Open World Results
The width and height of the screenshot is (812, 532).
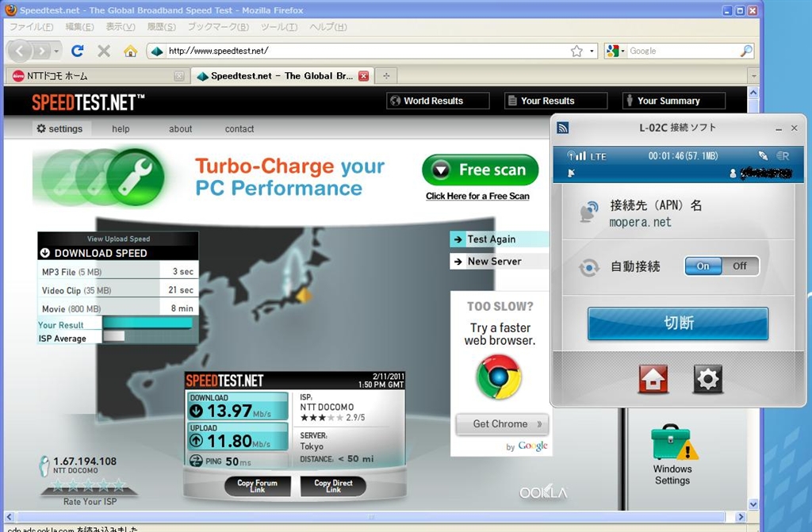point(438,101)
